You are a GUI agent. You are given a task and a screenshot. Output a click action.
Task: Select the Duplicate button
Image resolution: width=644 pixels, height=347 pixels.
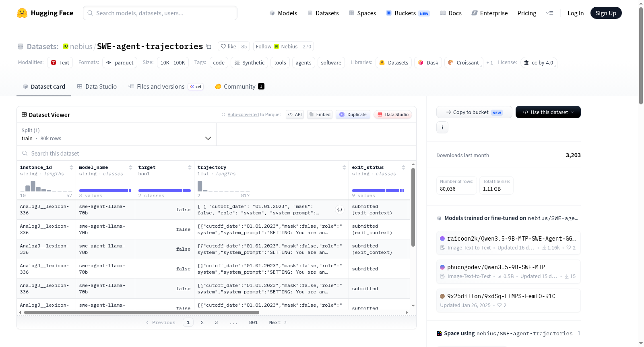point(353,114)
